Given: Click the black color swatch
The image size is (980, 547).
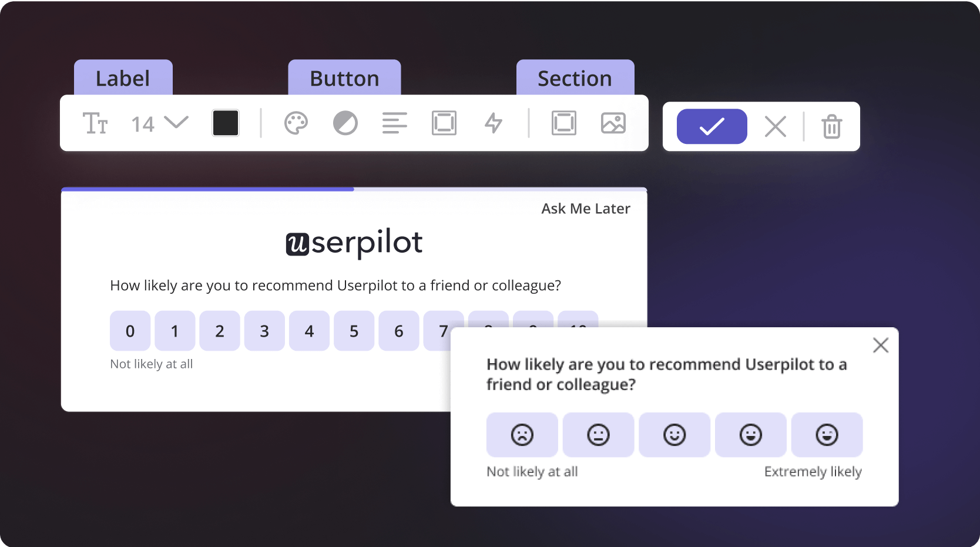Looking at the screenshot, I should pyautogui.click(x=226, y=123).
